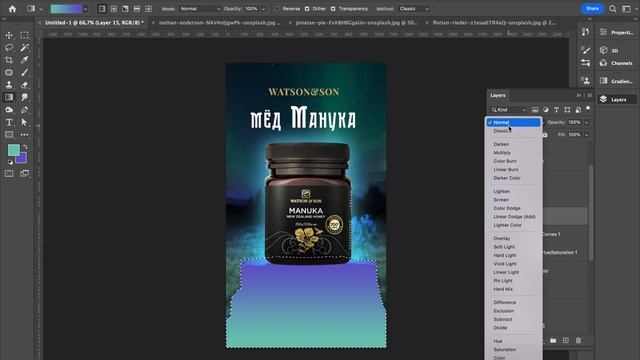Image resolution: width=640 pixels, height=360 pixels.
Task: Open the gradient Mode dropdown
Action: [200, 9]
